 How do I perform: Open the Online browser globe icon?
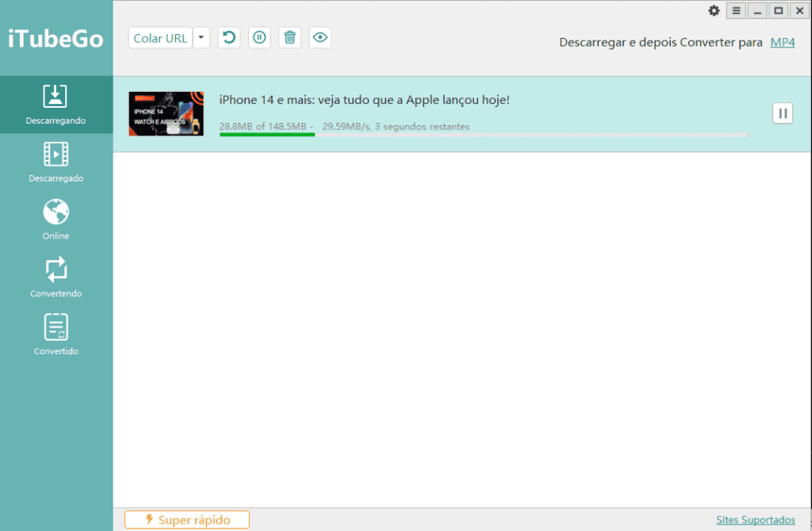pyautogui.click(x=56, y=220)
